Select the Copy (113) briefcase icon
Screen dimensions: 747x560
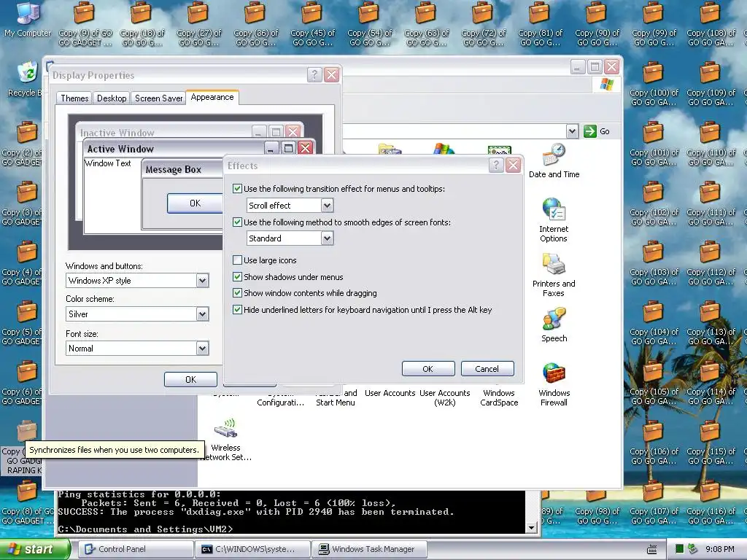click(711, 323)
